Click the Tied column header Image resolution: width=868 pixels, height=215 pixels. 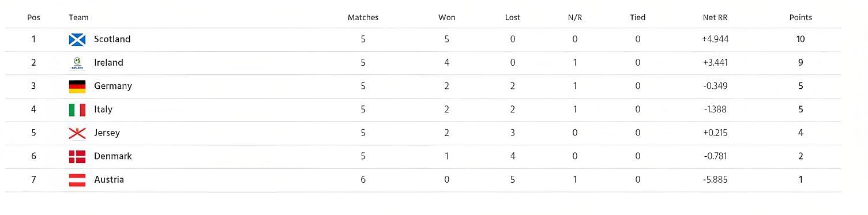(x=637, y=17)
